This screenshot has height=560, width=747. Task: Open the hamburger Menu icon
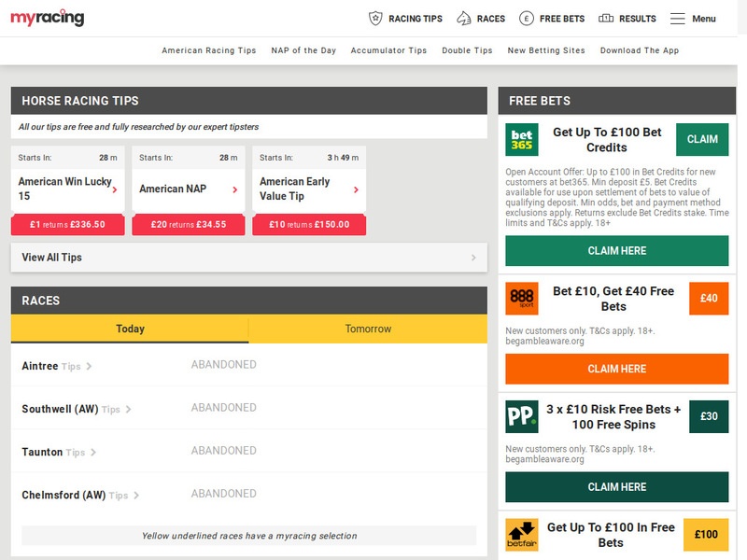[x=678, y=19]
